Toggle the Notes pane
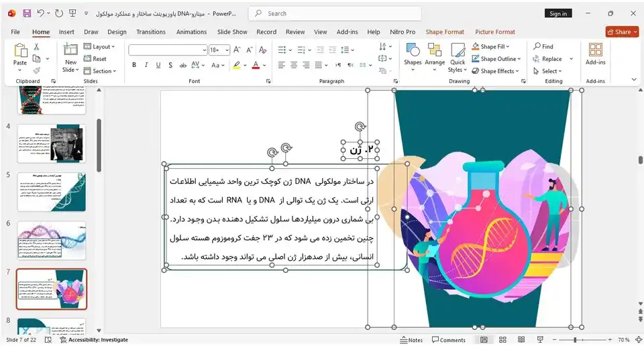This screenshot has width=644, height=346. click(411, 340)
